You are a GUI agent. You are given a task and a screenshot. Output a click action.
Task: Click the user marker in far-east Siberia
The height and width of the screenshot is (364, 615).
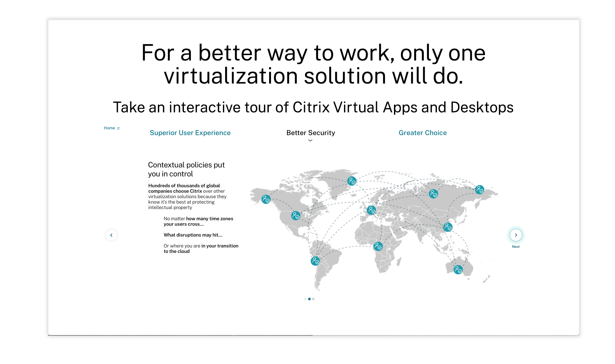[x=480, y=190]
